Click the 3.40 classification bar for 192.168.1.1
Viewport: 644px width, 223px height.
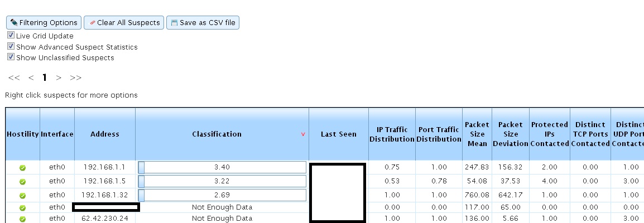[222, 167]
